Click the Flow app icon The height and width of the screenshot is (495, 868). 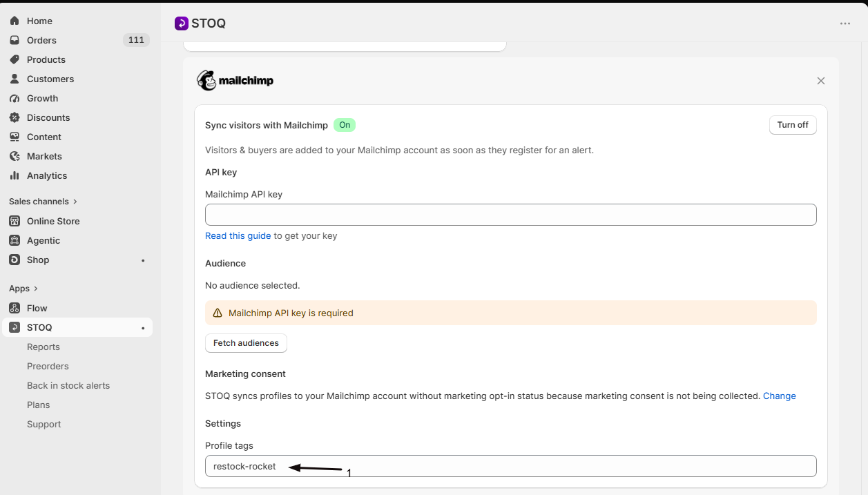click(x=15, y=308)
